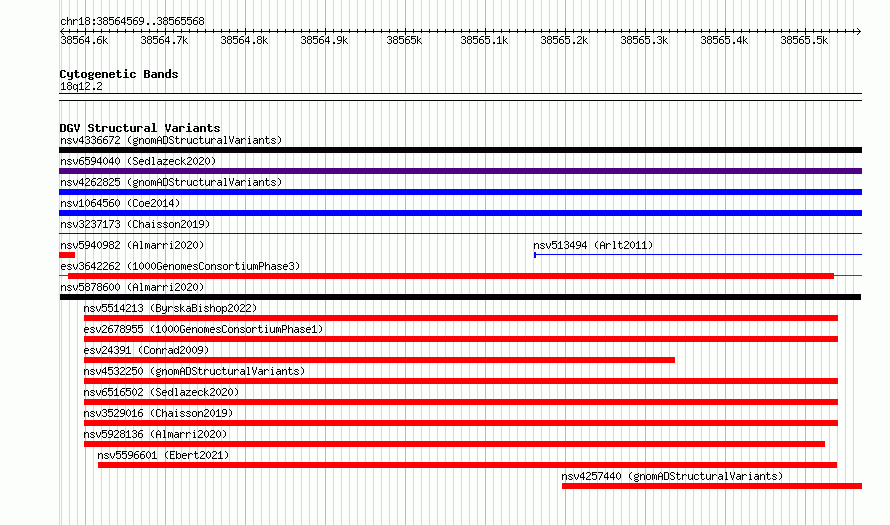Select the 18q12.2 cytogenetic band label

[x=81, y=86]
